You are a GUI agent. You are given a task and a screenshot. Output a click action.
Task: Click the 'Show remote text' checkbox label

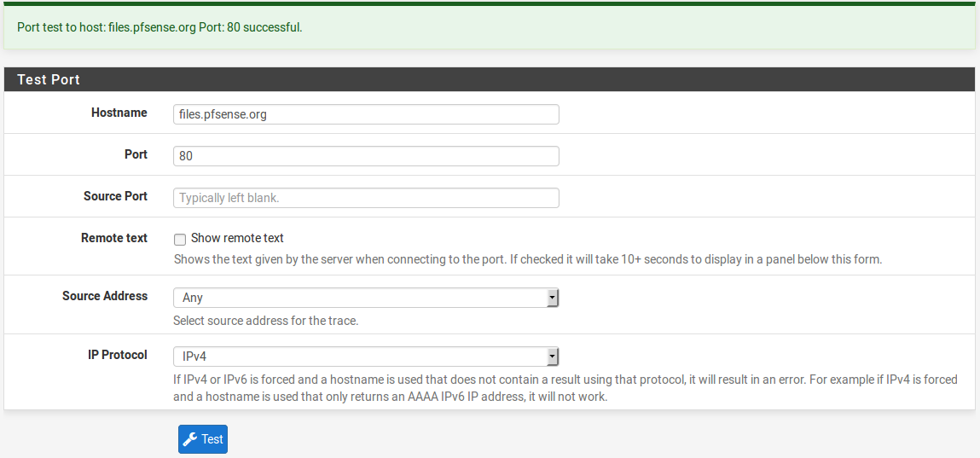tap(237, 239)
